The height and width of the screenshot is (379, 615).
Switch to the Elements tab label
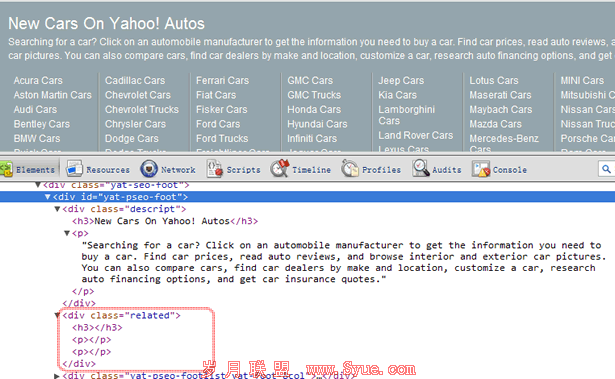(35, 170)
